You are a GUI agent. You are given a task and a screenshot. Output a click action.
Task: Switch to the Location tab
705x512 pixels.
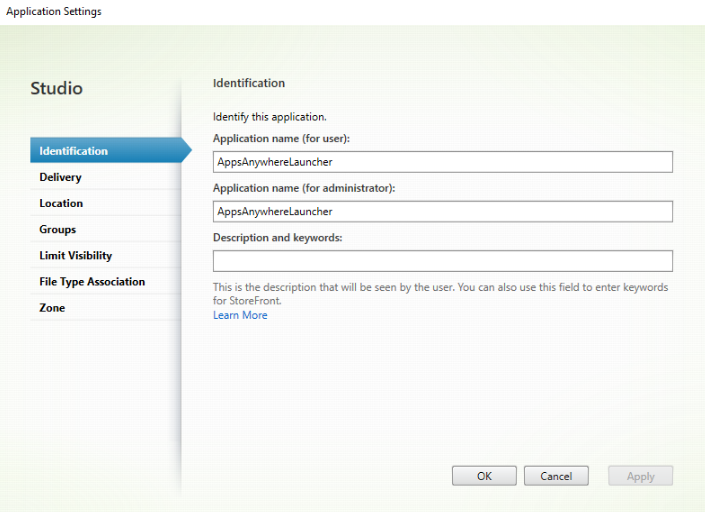pos(61,203)
